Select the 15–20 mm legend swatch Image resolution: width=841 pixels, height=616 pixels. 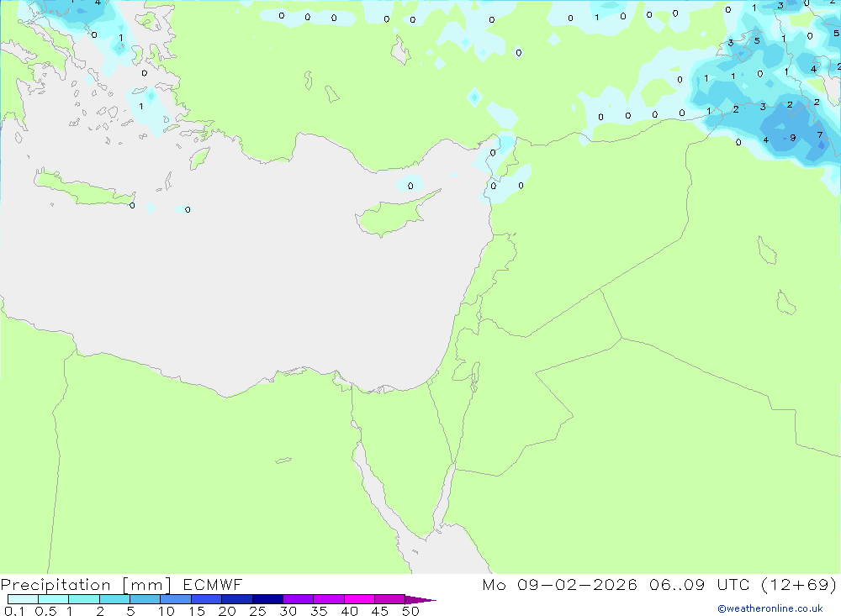pos(206,599)
